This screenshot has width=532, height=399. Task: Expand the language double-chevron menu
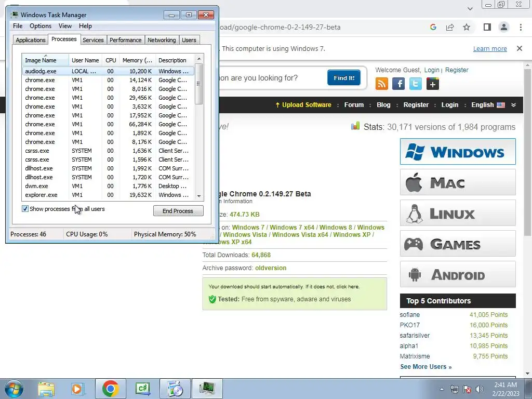tap(514, 105)
